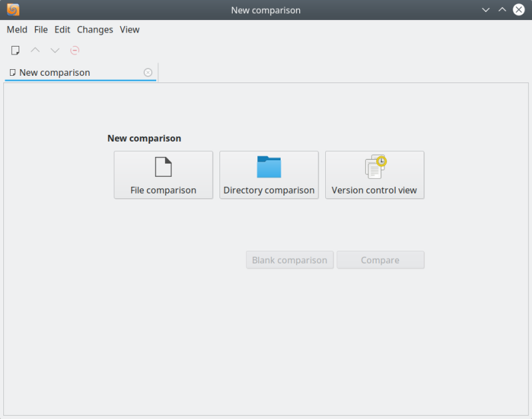Maximize the window using up chevron
The width and height of the screenshot is (532, 419).
[502, 10]
